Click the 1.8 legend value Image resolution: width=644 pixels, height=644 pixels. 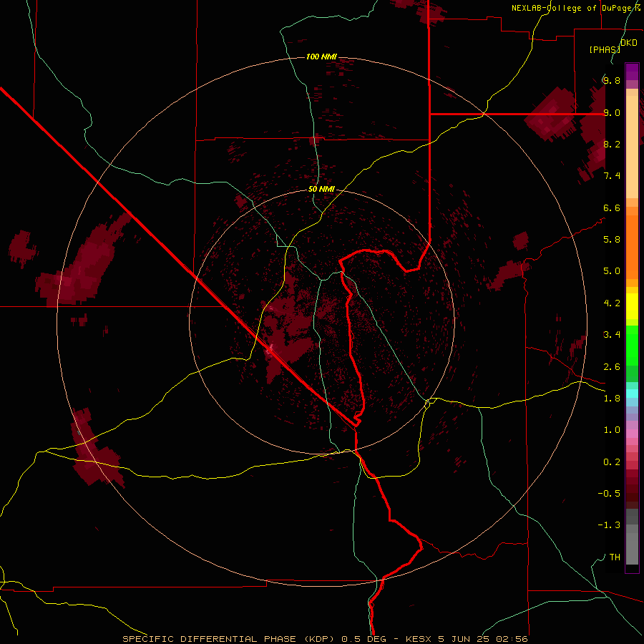[612, 399]
